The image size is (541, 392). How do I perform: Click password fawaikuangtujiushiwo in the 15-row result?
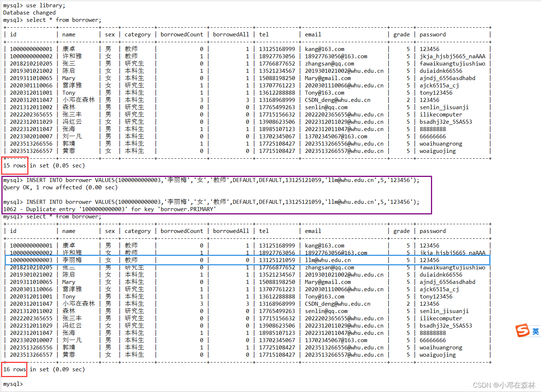(x=452, y=64)
